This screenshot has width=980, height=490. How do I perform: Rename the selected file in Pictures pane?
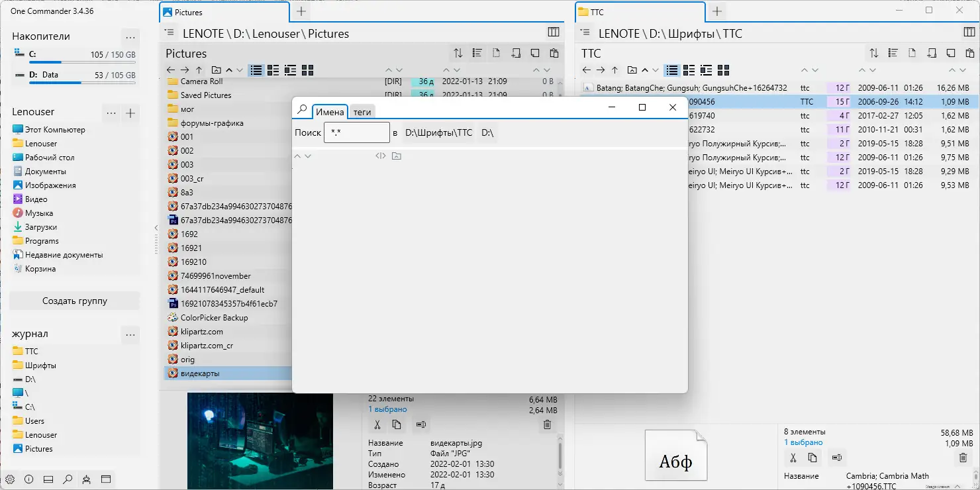(x=420, y=424)
